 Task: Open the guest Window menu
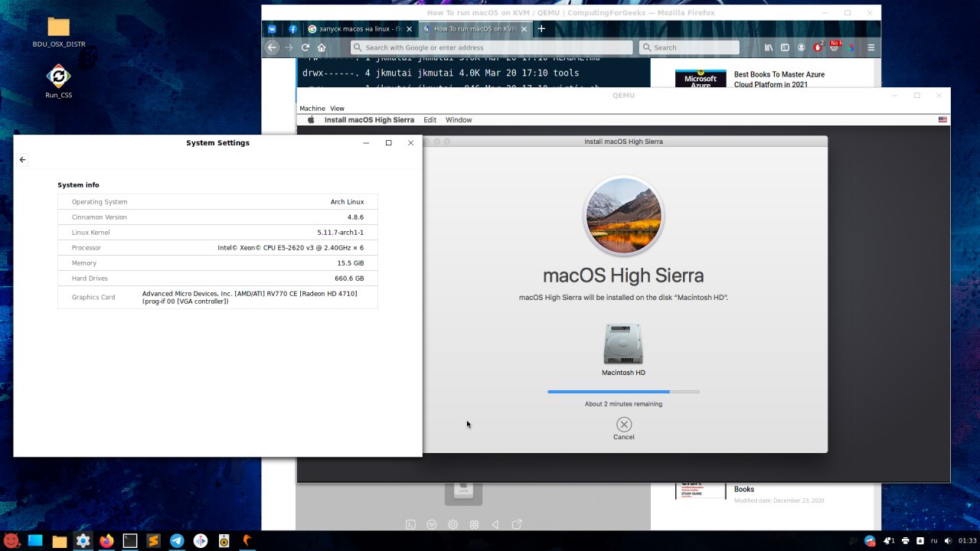(x=459, y=120)
